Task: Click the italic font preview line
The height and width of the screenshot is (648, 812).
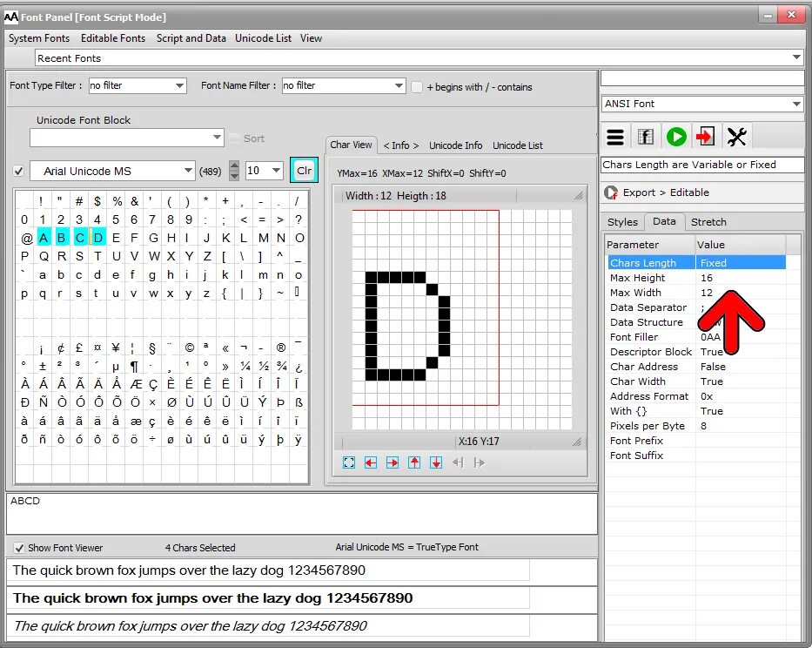Action: [268, 626]
